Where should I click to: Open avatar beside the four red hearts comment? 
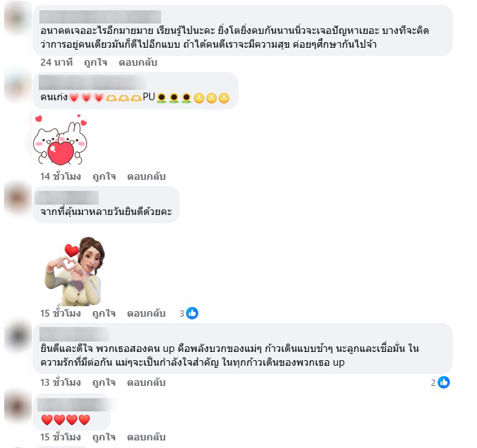pos(17,406)
